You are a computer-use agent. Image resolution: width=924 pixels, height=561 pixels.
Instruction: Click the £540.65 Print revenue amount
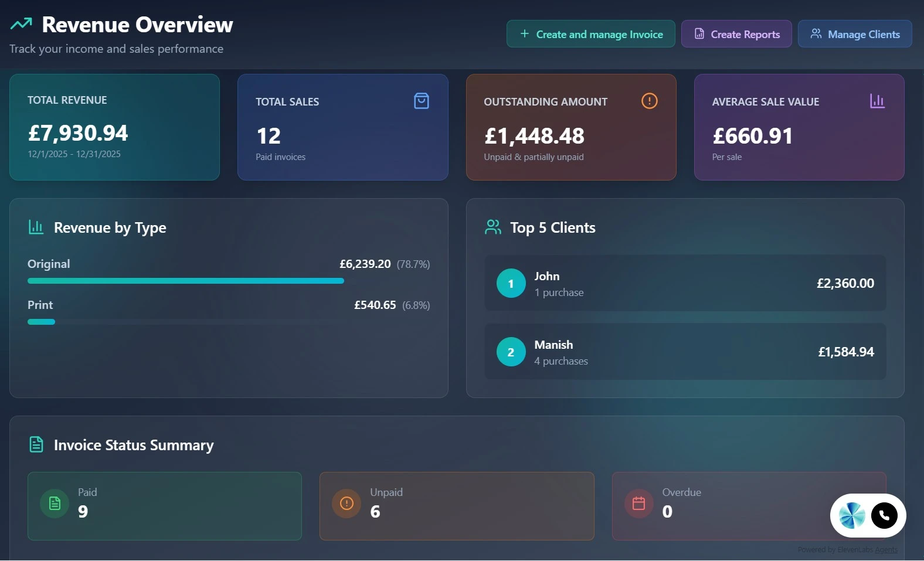tap(375, 305)
